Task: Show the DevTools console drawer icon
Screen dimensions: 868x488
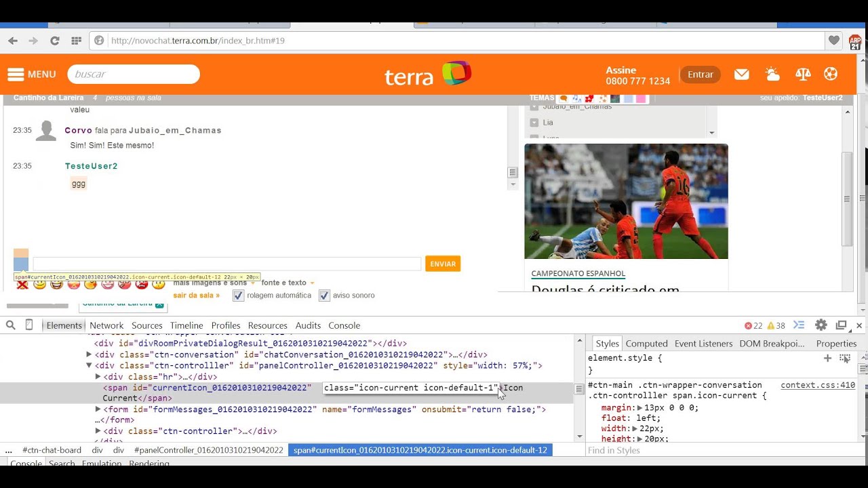Action: point(799,325)
